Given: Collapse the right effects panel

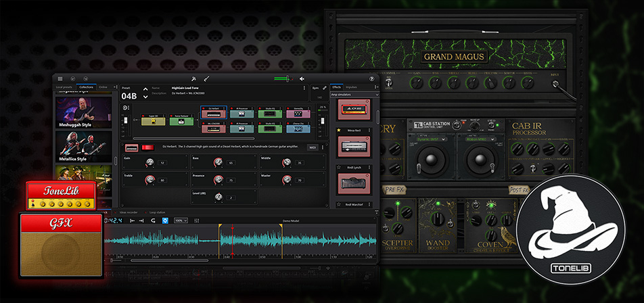Looking at the screenshot, I should (377, 87).
